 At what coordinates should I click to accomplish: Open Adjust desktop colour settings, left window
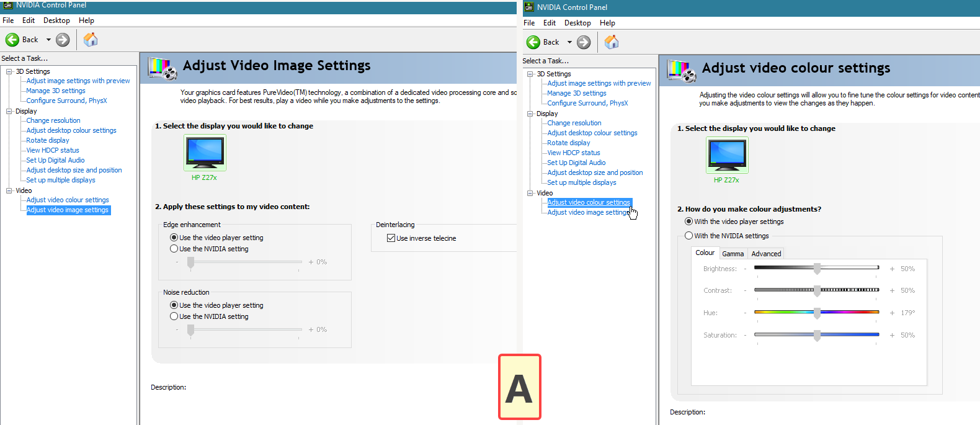[71, 130]
